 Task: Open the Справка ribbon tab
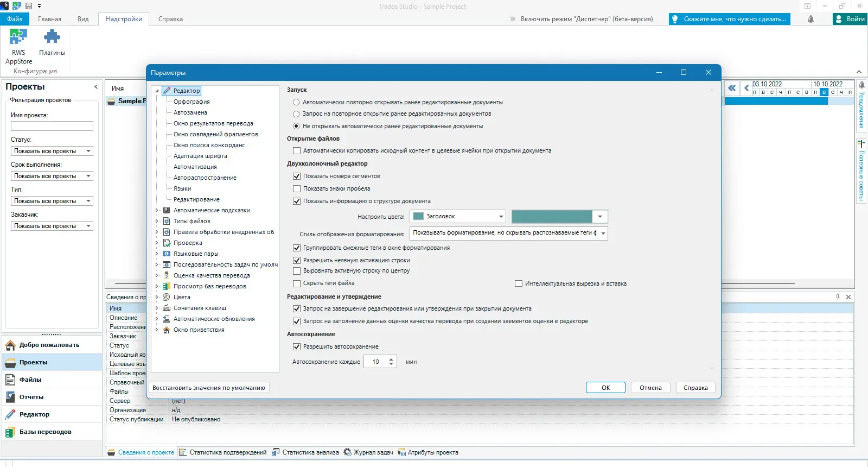(170, 19)
